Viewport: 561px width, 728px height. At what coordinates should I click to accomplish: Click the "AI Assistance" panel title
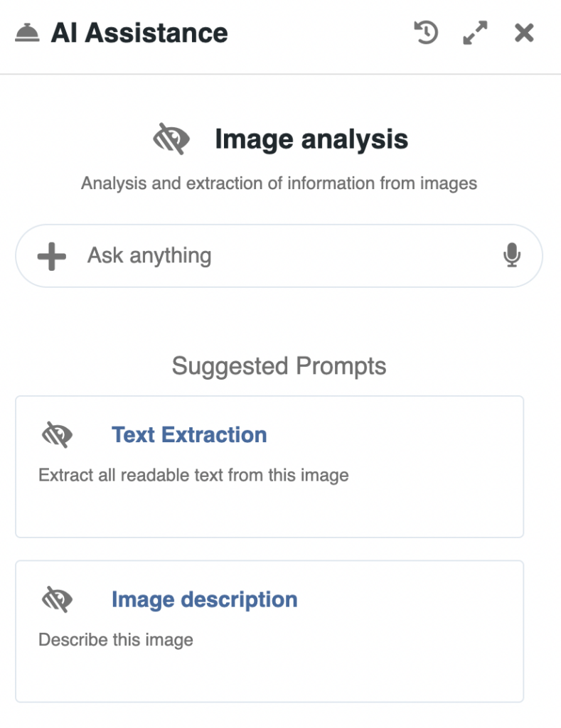click(x=139, y=33)
